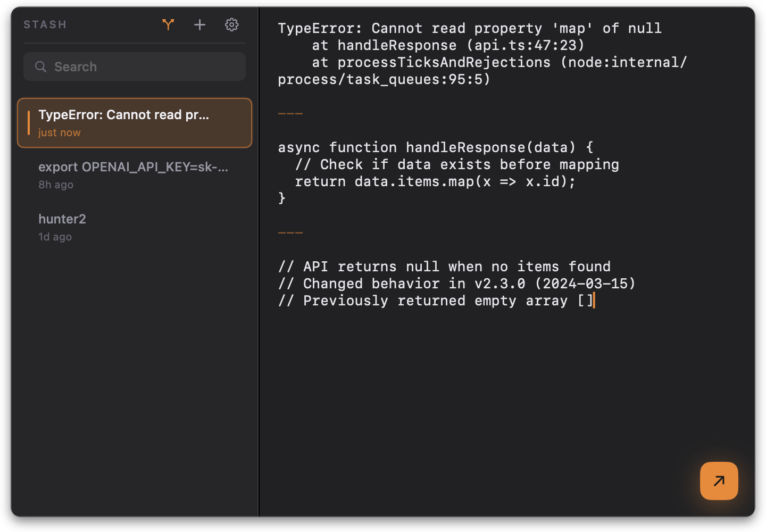The width and height of the screenshot is (766, 532).
Task: Click the '8h ago' timestamp label
Action: click(x=55, y=185)
